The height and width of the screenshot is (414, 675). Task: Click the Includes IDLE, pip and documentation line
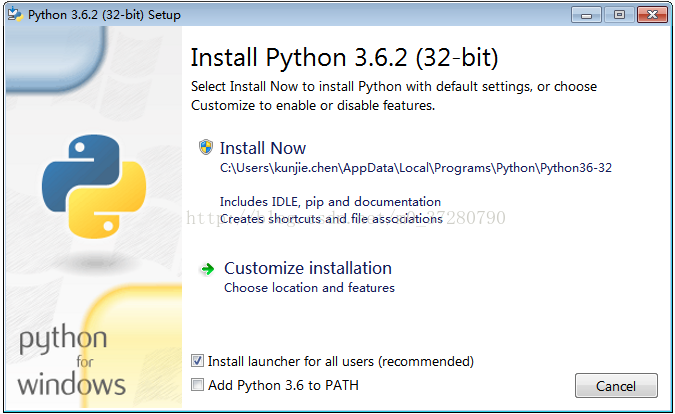pyautogui.click(x=330, y=202)
